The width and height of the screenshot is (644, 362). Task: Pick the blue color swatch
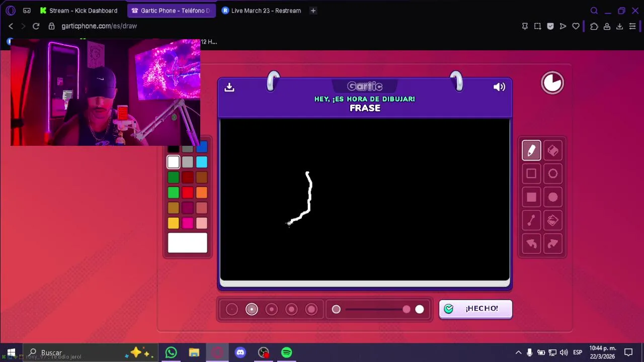tap(202, 147)
